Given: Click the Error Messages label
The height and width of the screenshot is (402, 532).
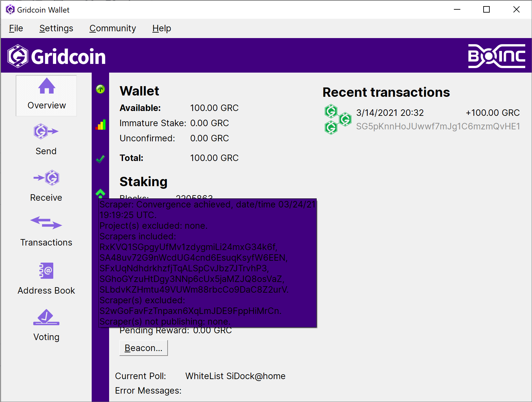Looking at the screenshot, I should (148, 391).
